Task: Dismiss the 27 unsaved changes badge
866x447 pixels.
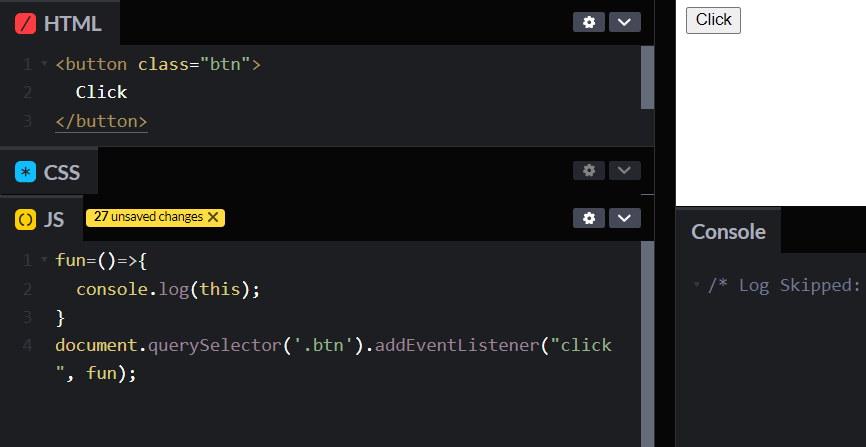Action: 213,217
